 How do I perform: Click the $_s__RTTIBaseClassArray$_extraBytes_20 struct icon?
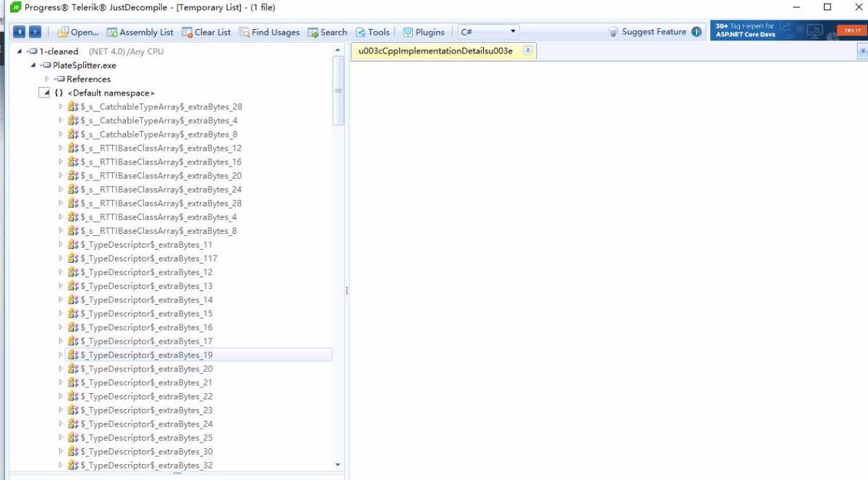pos(73,176)
